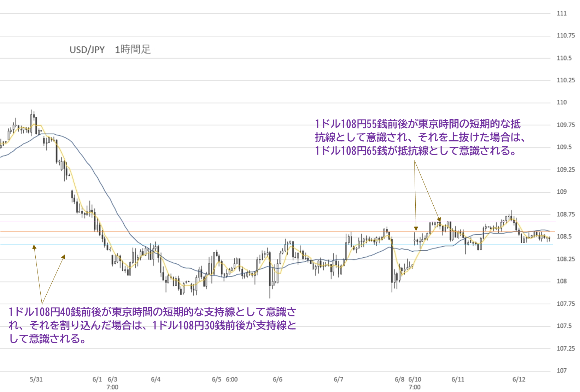Screen dimensions: 580x392
Task: Select the 108.5 price axis label
Action: (x=564, y=237)
